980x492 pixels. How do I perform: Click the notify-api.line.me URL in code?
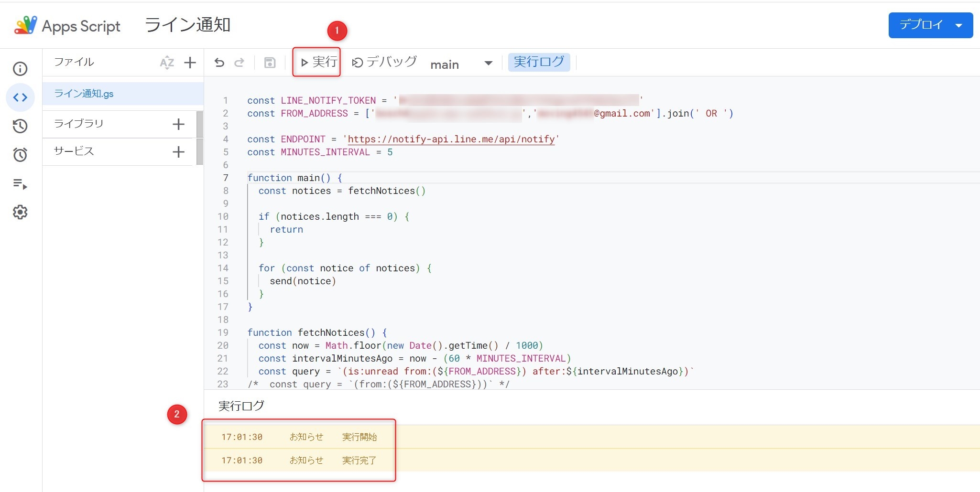click(451, 139)
